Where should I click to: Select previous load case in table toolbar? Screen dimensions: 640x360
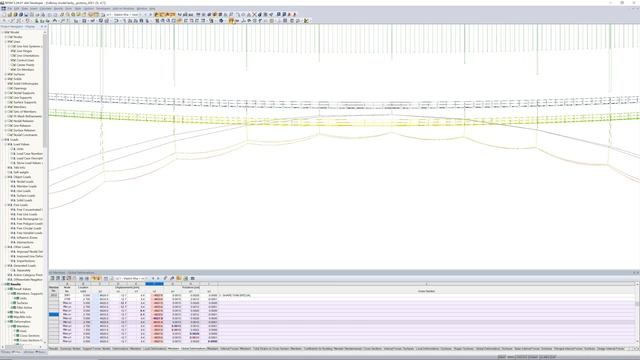[153, 278]
